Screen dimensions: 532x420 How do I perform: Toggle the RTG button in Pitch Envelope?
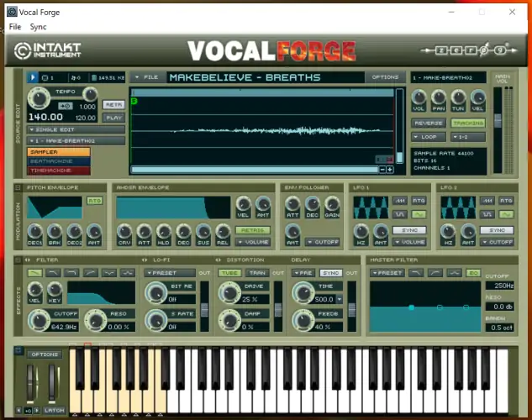point(95,201)
